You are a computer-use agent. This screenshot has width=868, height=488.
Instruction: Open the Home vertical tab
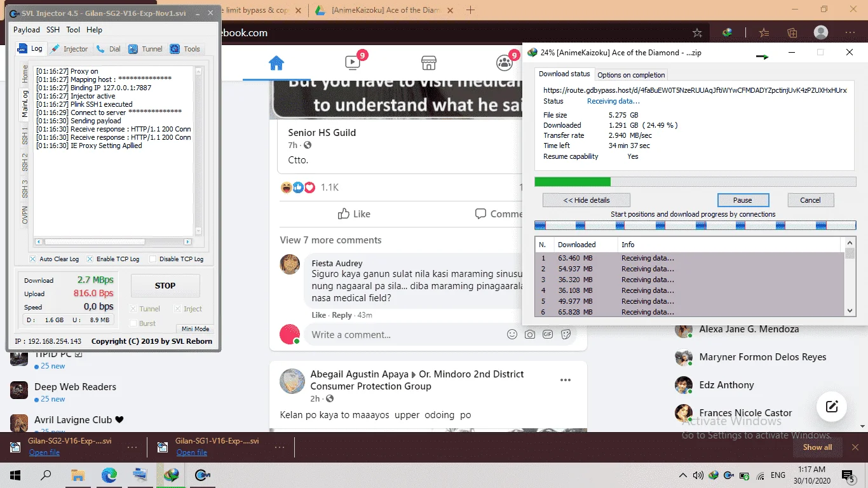[x=25, y=74]
